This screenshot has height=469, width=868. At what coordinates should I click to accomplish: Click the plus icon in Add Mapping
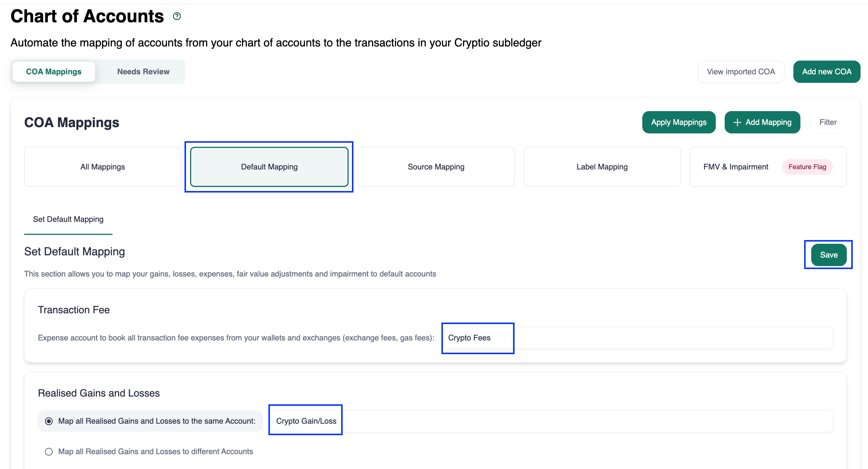737,122
